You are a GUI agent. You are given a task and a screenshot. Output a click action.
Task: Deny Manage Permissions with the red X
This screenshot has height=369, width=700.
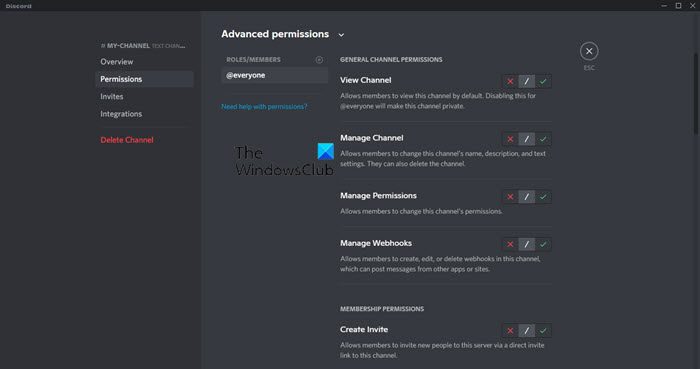pyautogui.click(x=510, y=196)
